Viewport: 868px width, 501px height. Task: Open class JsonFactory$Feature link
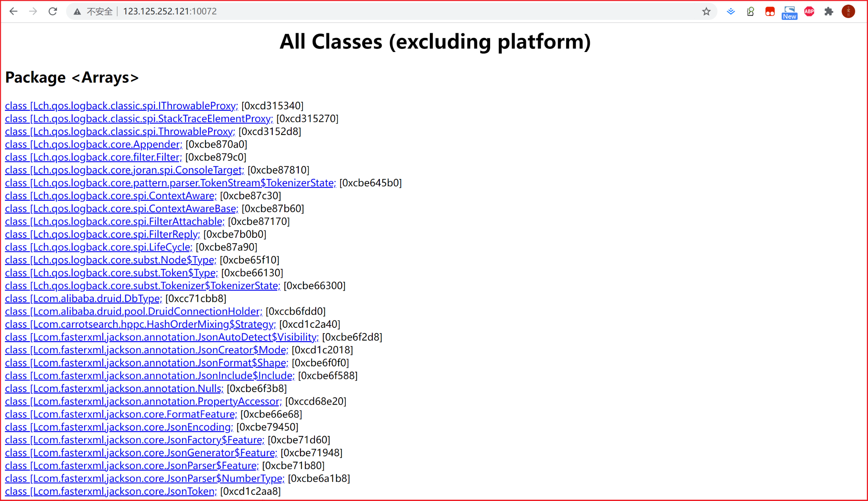[135, 440]
